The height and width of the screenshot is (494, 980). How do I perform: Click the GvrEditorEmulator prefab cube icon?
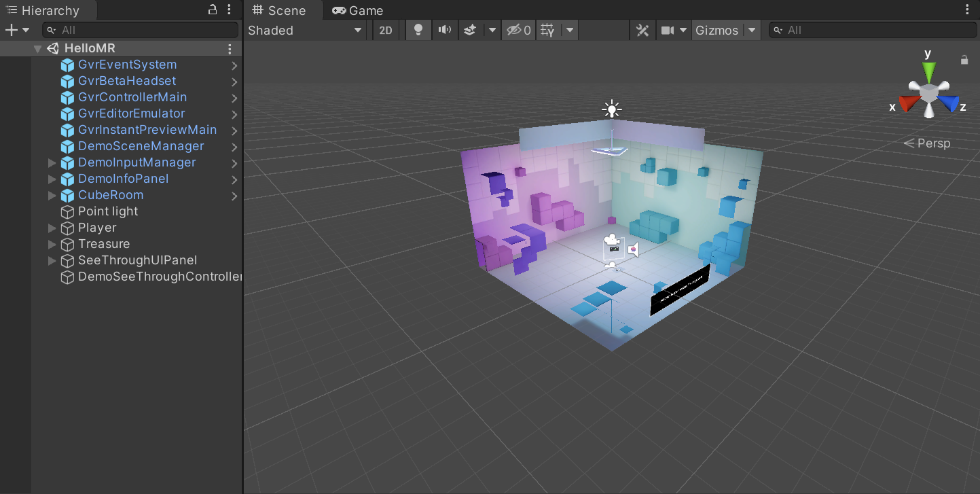point(67,114)
